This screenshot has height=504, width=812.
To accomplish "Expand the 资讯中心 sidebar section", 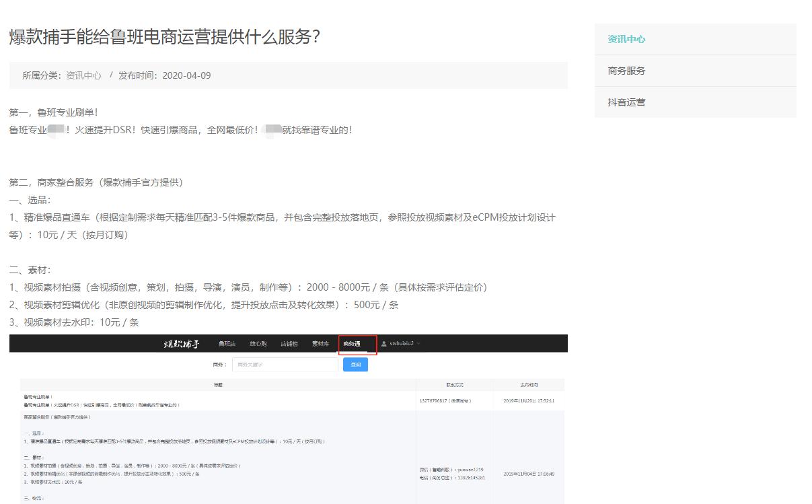I will pos(626,39).
